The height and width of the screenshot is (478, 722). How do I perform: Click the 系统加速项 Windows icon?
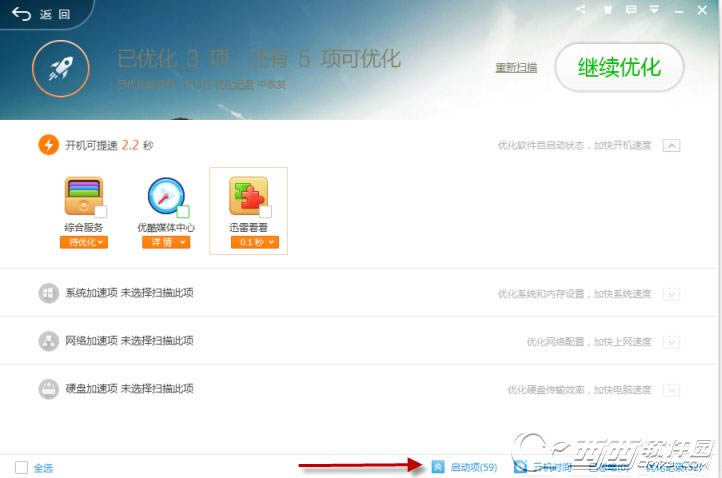point(48,293)
